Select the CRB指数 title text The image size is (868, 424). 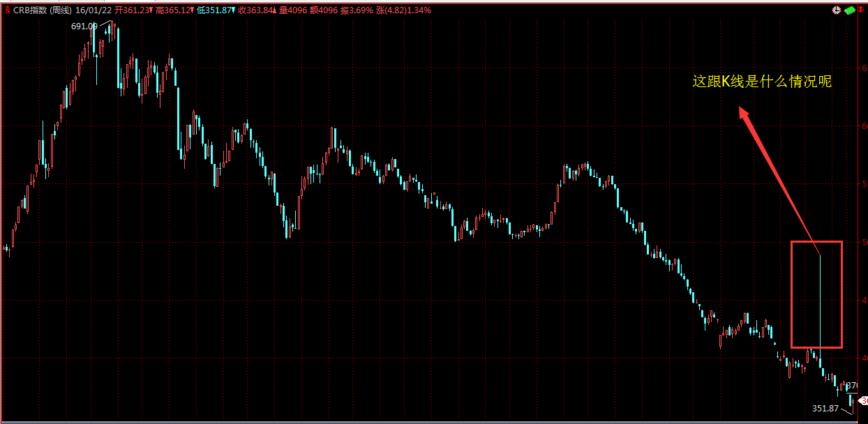click(x=31, y=10)
